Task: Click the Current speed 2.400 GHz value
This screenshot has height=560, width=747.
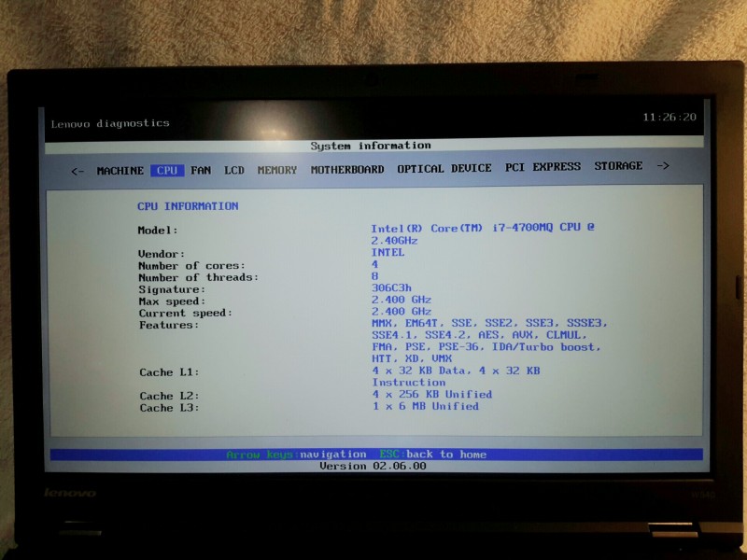Action: tap(402, 312)
